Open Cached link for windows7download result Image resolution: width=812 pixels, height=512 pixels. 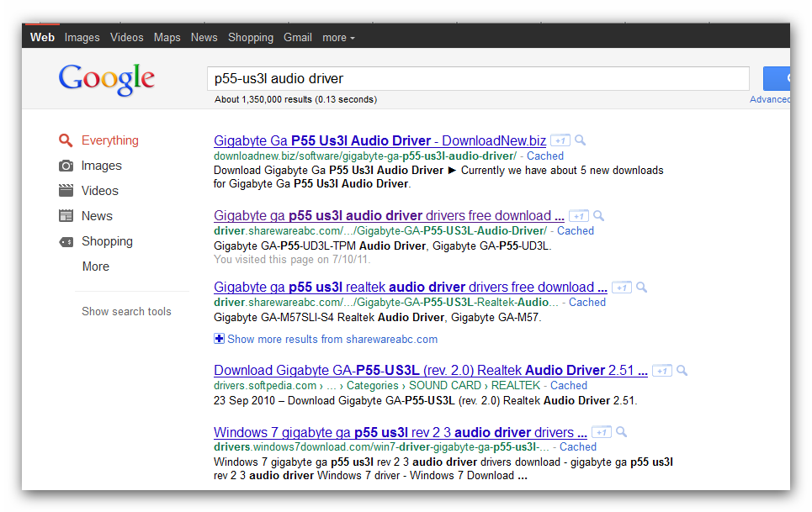coord(578,446)
